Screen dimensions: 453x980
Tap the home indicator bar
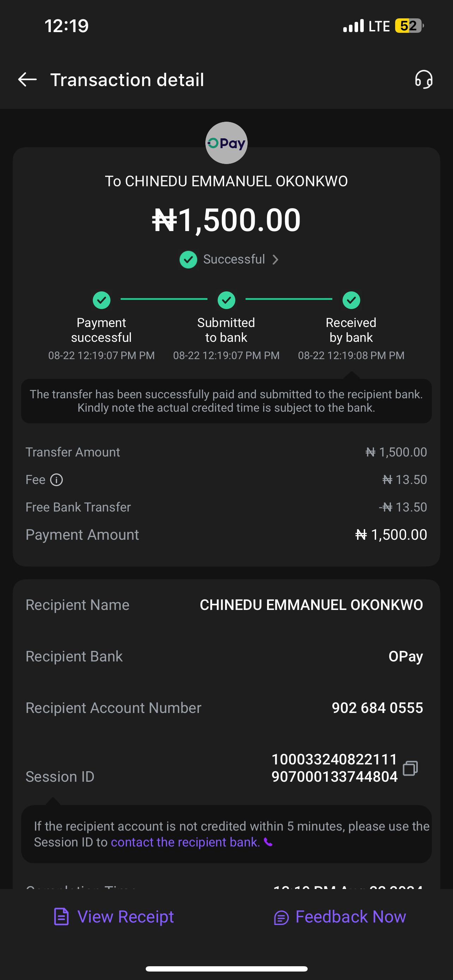226,969
